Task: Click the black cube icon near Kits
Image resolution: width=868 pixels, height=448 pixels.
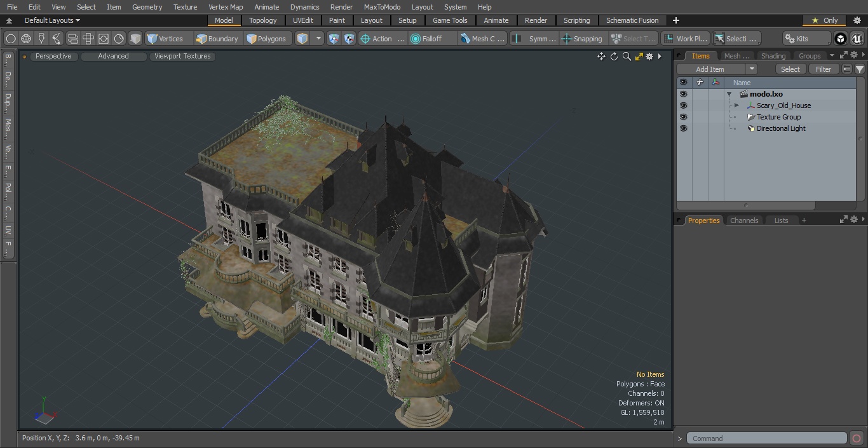Action: pos(841,39)
